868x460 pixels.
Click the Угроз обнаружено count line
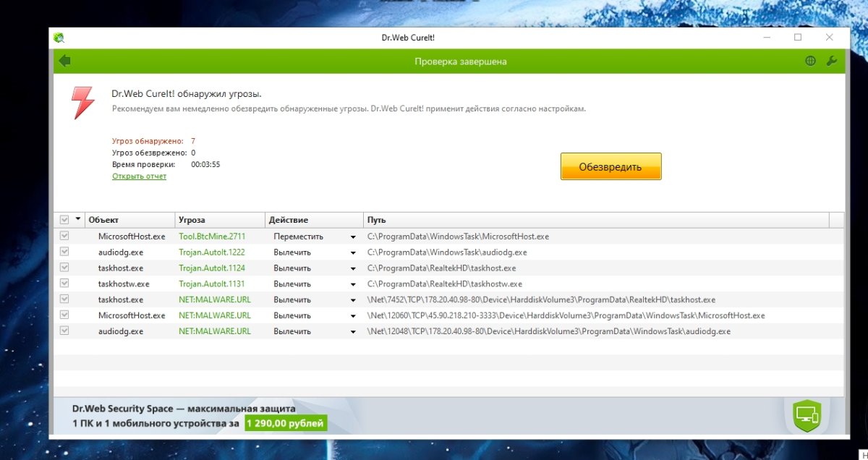point(153,141)
